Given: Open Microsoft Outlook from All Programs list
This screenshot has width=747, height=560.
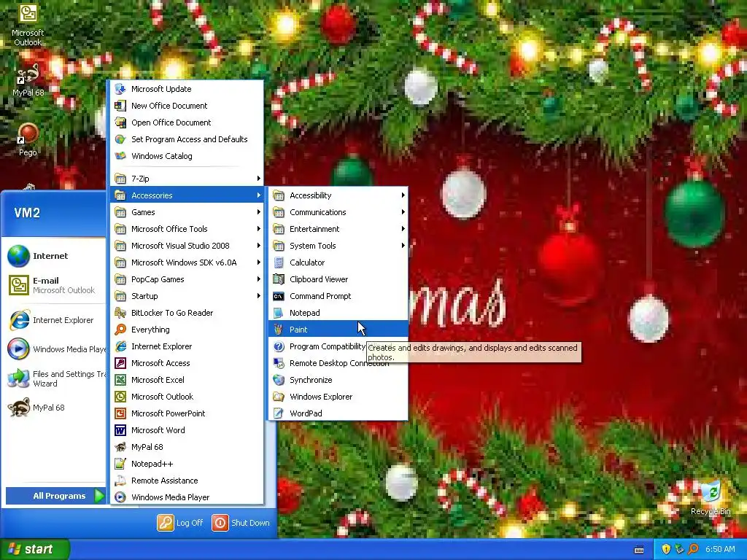Looking at the screenshot, I should [187, 397].
